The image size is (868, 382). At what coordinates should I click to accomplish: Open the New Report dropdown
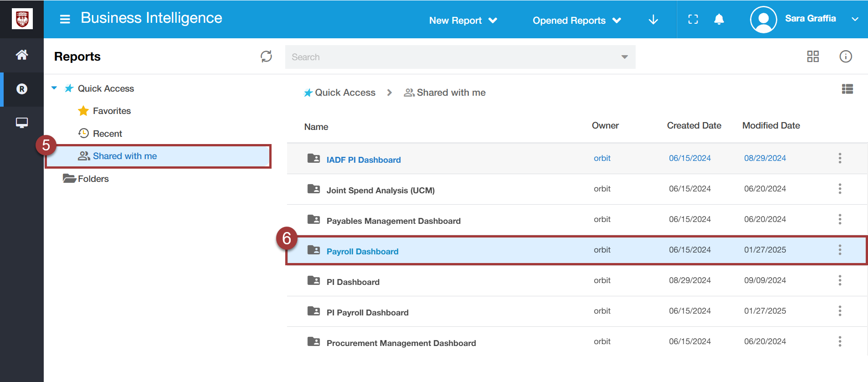[x=463, y=21]
